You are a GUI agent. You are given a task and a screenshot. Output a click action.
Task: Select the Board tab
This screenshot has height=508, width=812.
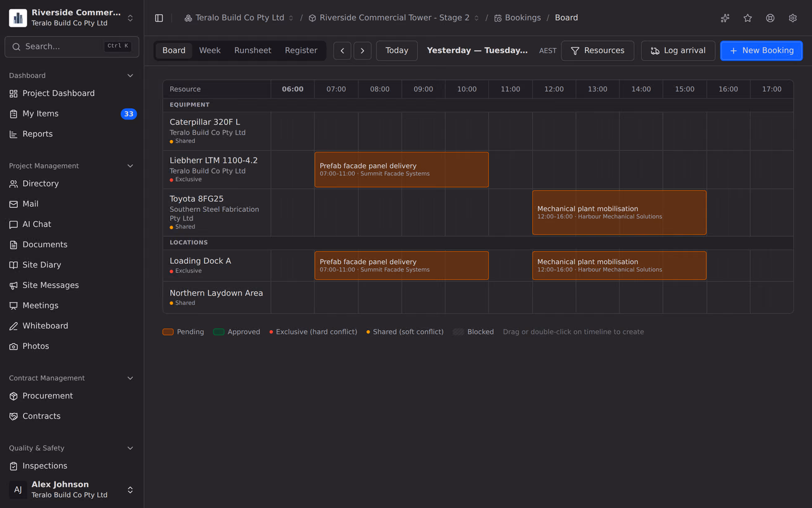coord(174,51)
